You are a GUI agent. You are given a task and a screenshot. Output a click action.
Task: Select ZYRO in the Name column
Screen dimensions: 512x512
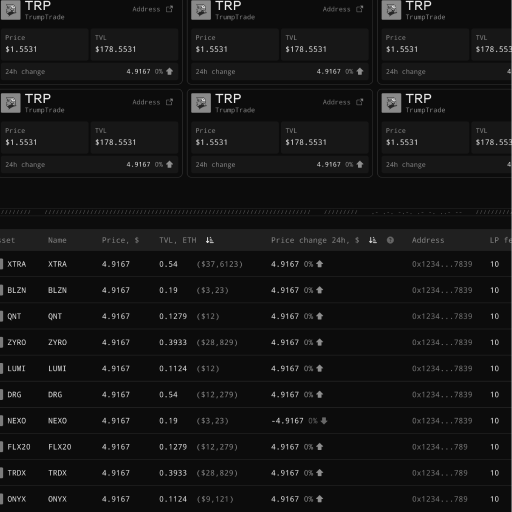[57, 342]
